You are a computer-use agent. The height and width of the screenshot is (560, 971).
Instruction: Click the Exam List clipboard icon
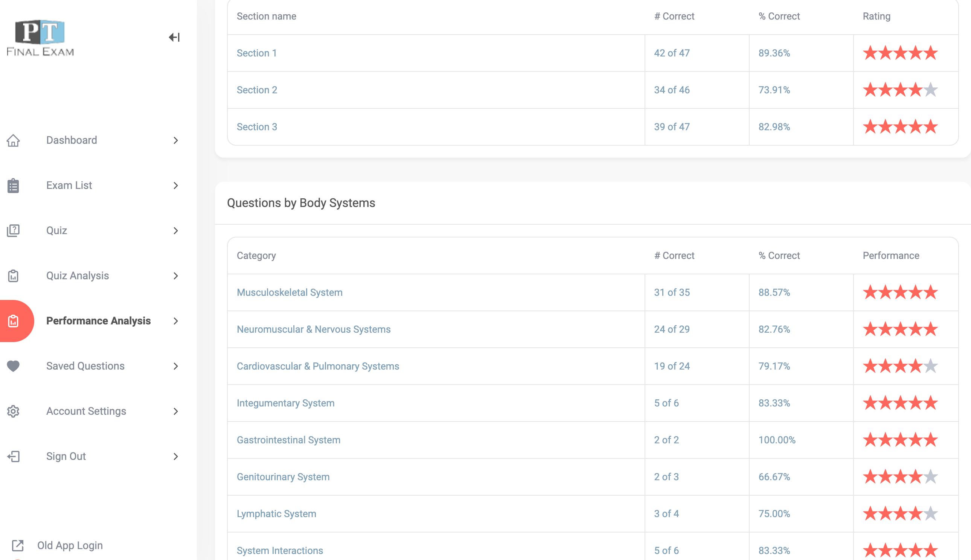click(x=13, y=186)
